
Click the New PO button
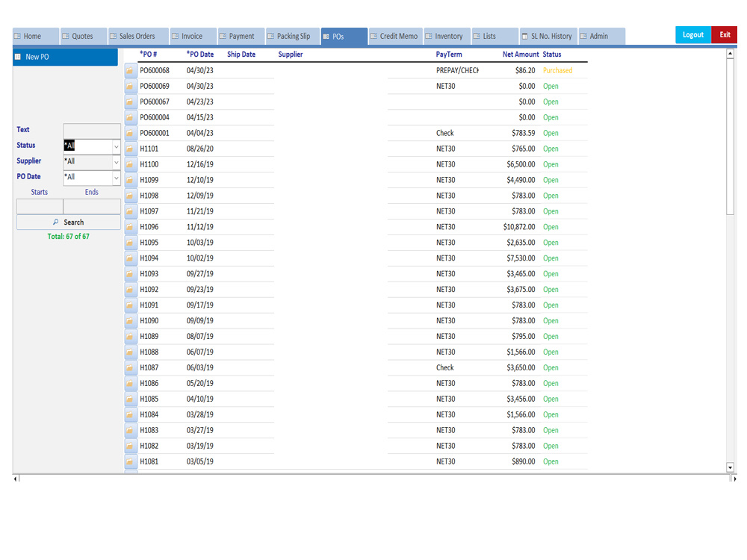point(65,57)
